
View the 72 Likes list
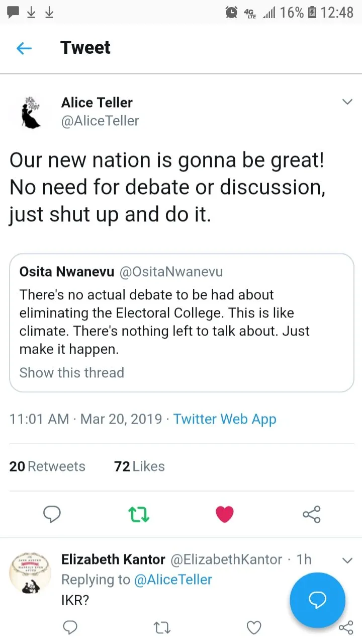point(139,466)
